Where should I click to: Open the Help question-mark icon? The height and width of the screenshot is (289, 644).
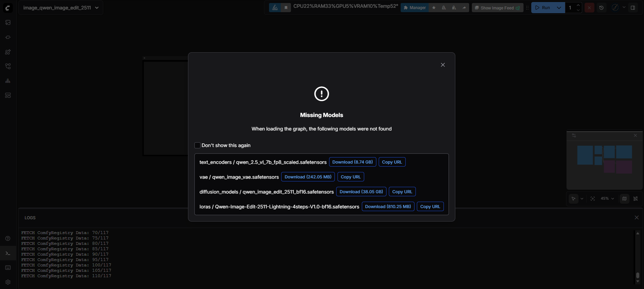point(8,238)
